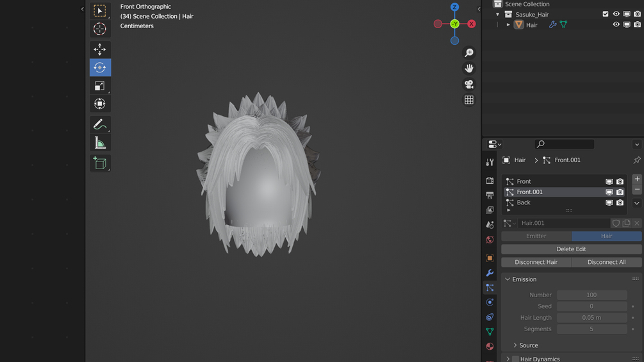The image size is (644, 362).
Task: Select the Transform tool
Action: pyautogui.click(x=100, y=103)
